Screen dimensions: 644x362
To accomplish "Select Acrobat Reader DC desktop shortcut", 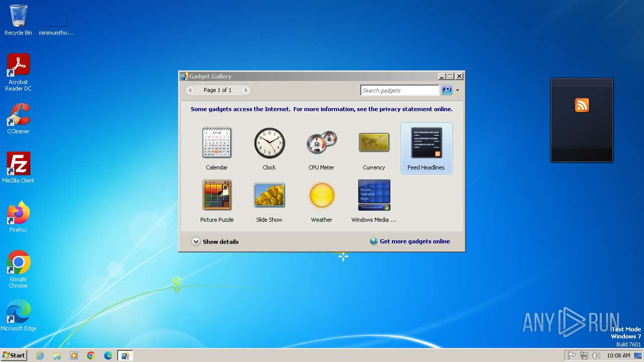I will [x=18, y=72].
